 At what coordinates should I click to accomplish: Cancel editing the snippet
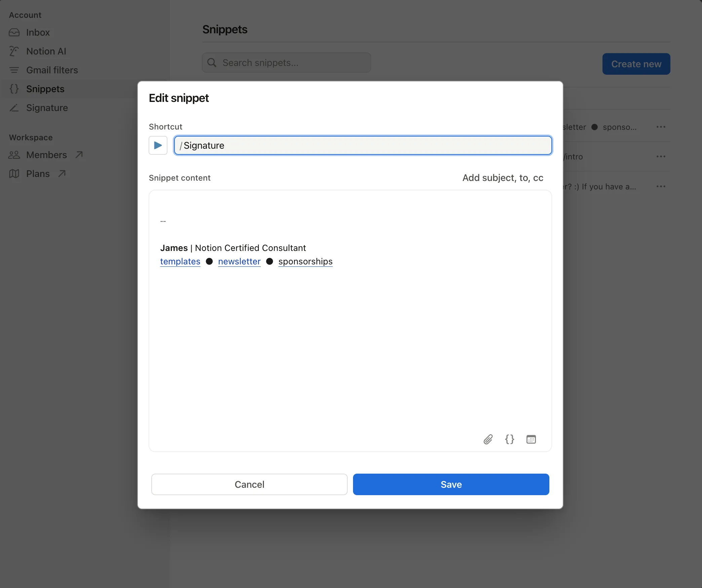tap(249, 484)
